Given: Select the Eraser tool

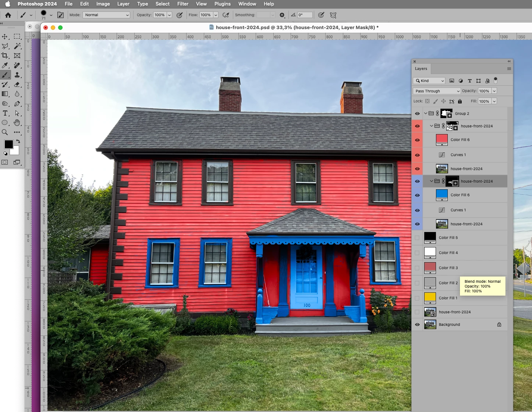Looking at the screenshot, I should (17, 84).
